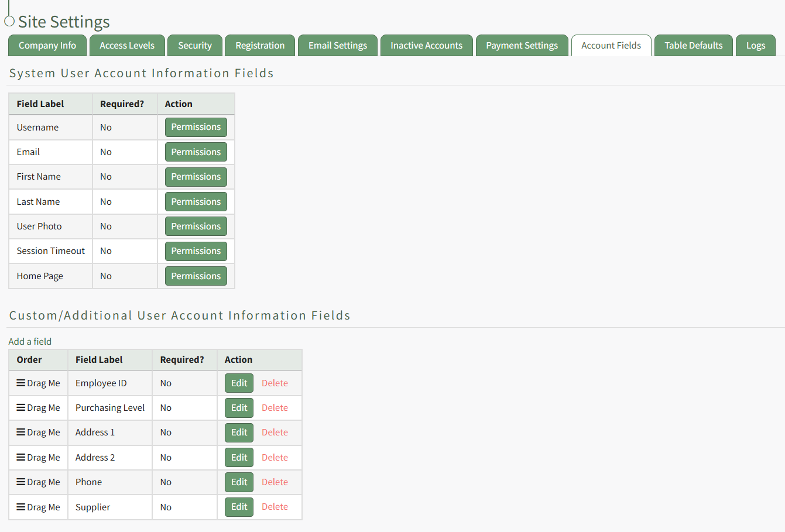This screenshot has height=532, width=785.
Task: Open the Company Info tab
Action: click(47, 46)
